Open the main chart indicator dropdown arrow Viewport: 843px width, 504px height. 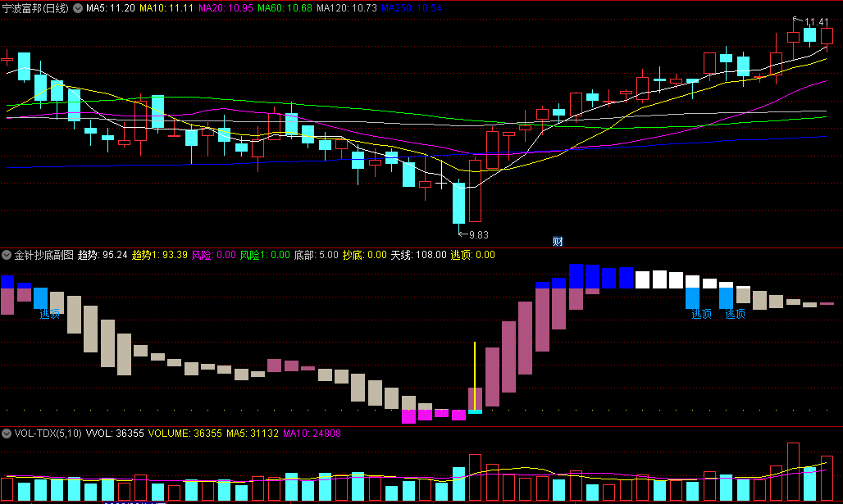point(78,8)
